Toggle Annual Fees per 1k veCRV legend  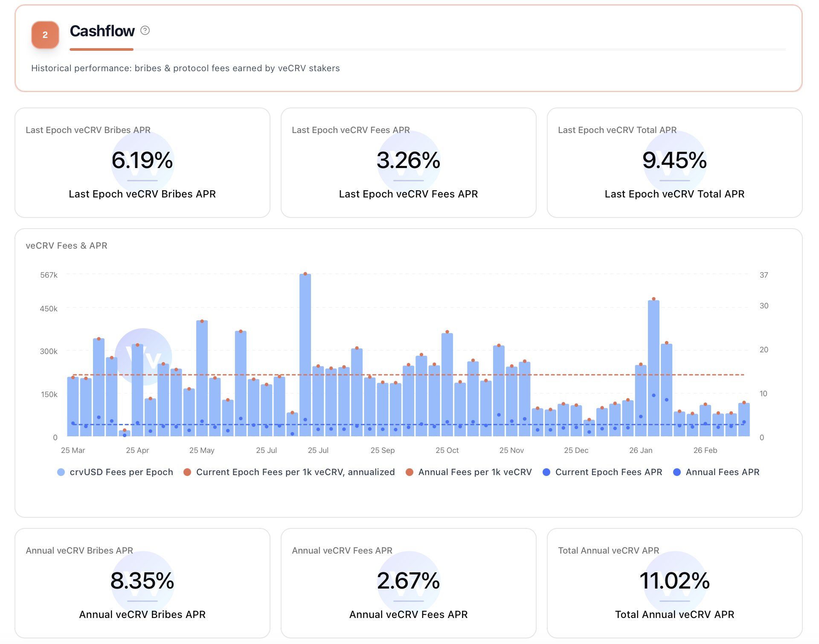pos(475,472)
